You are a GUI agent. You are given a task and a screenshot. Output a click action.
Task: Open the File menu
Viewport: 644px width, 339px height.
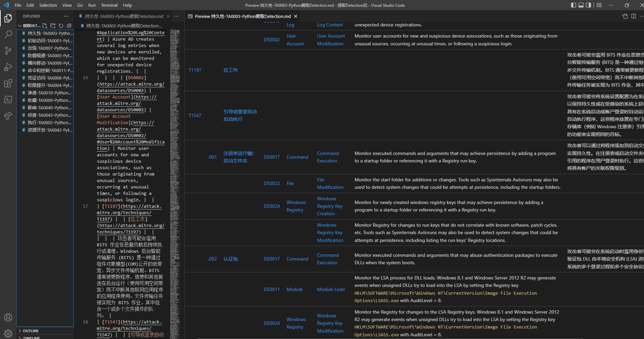(x=18, y=5)
